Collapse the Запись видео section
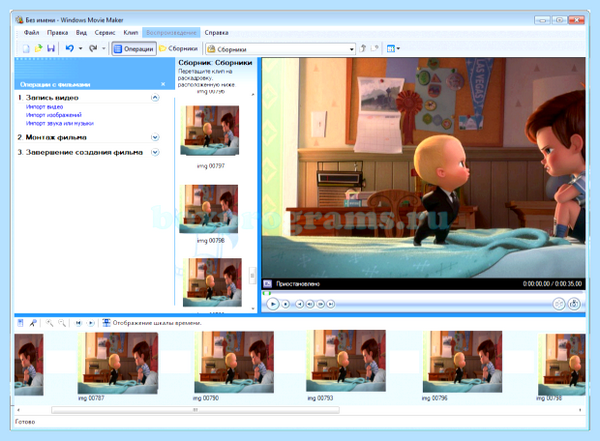The image size is (600, 441). (x=155, y=98)
